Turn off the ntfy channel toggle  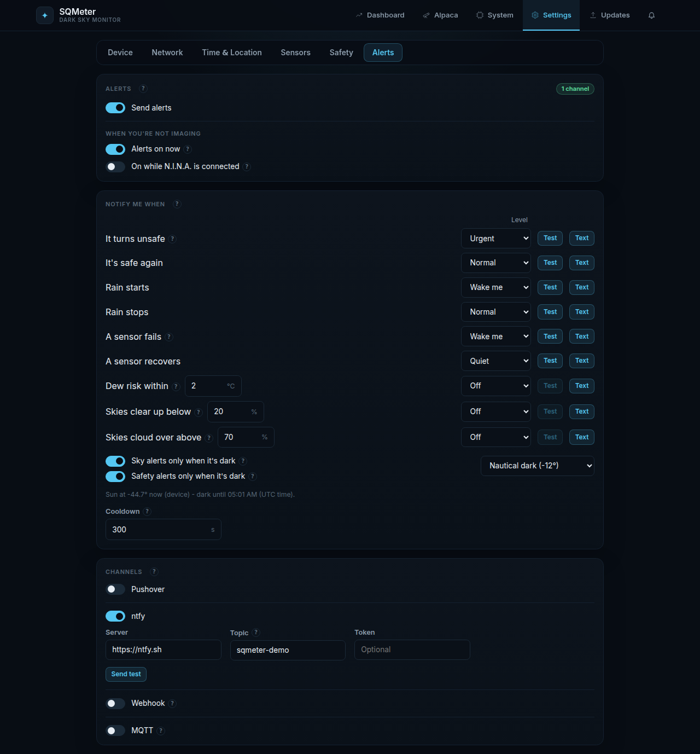point(115,616)
